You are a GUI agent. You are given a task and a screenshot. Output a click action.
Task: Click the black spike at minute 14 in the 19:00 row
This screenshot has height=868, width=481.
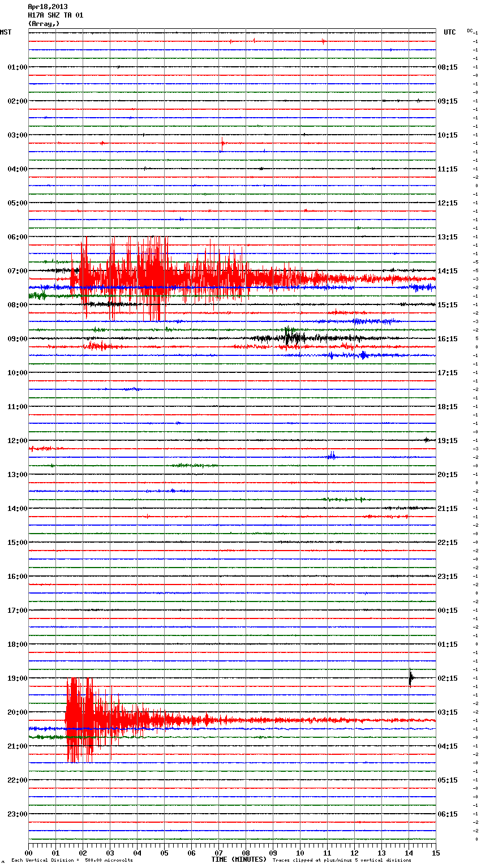(x=411, y=677)
